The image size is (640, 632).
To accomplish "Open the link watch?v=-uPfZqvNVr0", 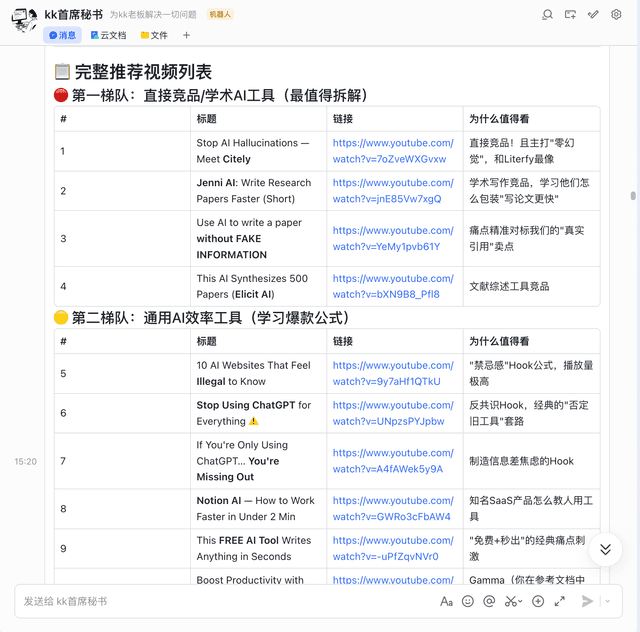I will point(393,548).
